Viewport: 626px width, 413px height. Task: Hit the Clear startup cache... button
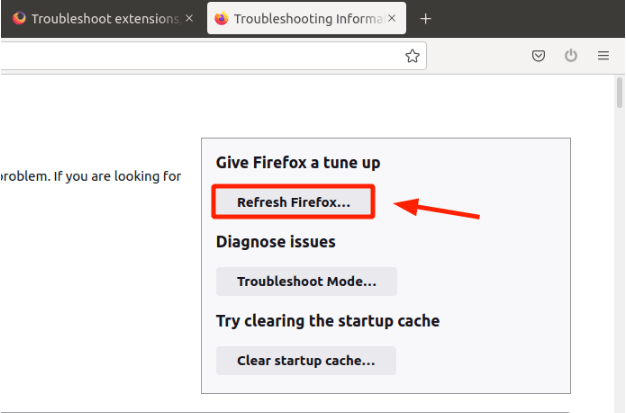click(306, 360)
